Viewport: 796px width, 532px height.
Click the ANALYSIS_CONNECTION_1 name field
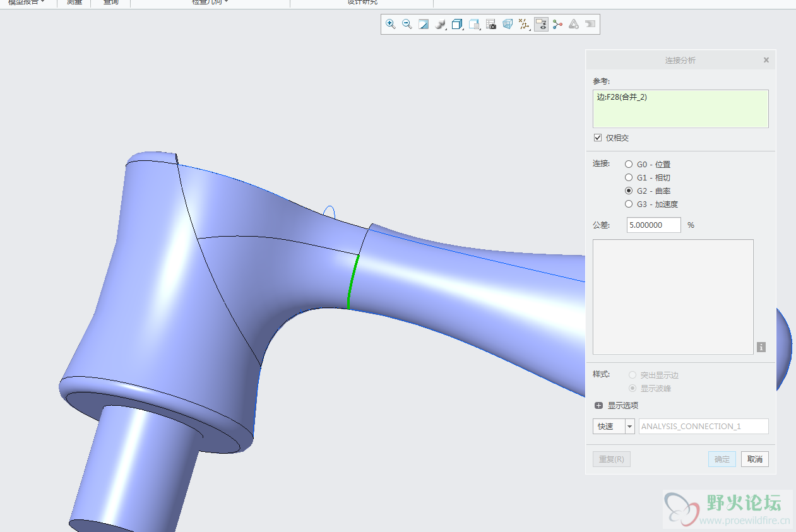pos(704,426)
